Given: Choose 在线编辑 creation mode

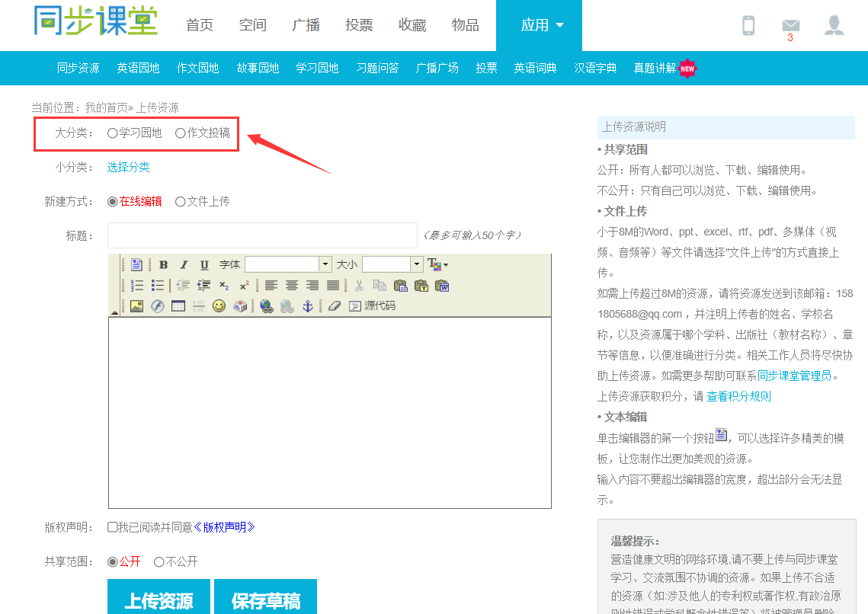Looking at the screenshot, I should pyautogui.click(x=112, y=202).
